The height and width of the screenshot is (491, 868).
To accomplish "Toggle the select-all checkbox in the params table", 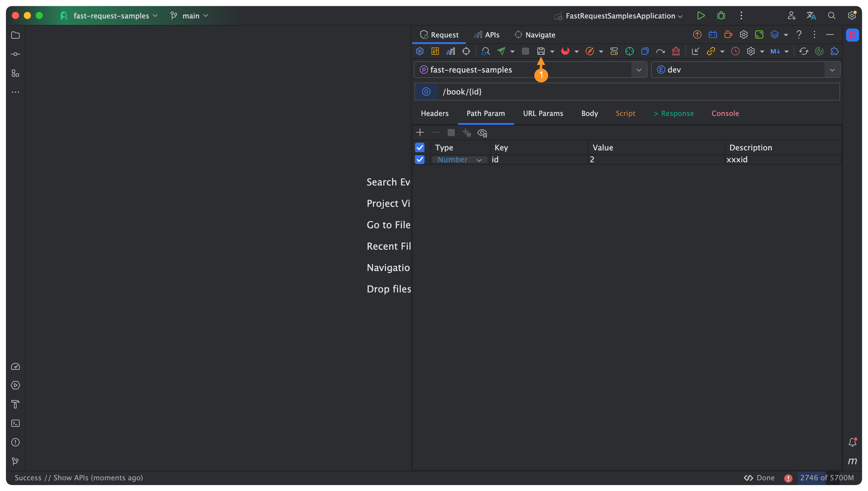I will pos(419,147).
